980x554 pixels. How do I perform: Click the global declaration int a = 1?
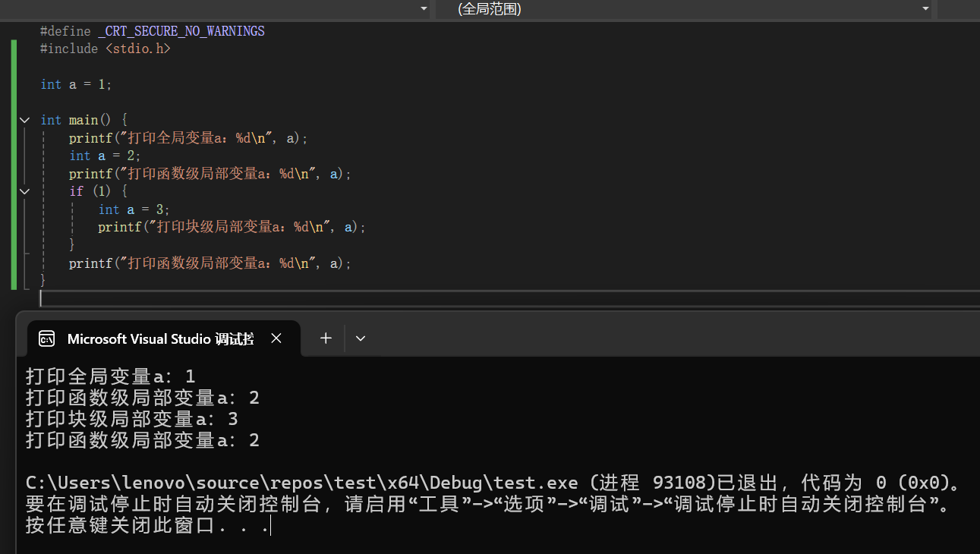pos(76,84)
